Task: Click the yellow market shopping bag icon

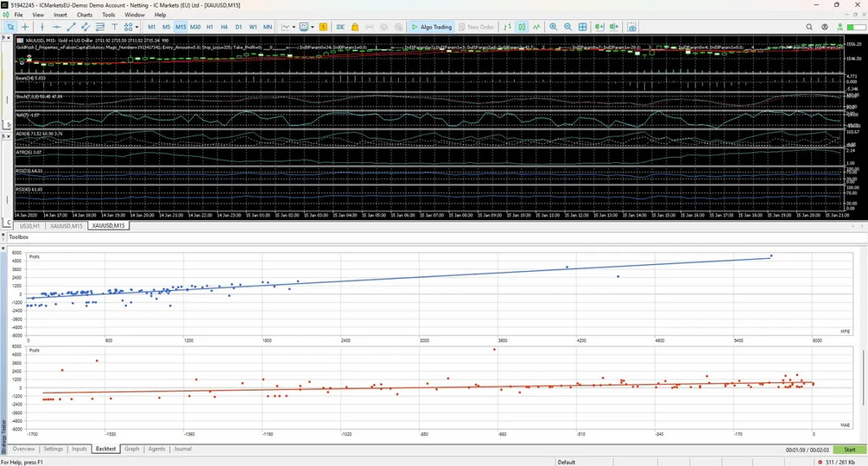Action: click(355, 27)
